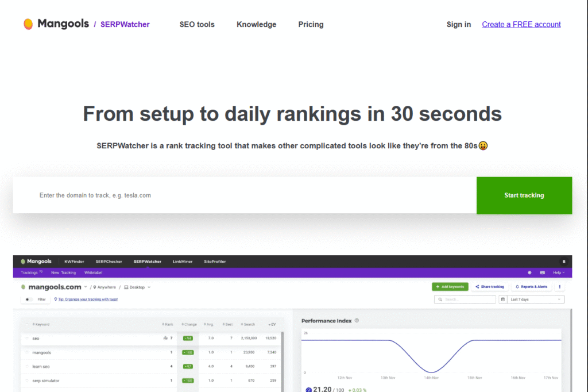
Task: Check the checkbox for the 'seo' keyword
Action: 26,338
